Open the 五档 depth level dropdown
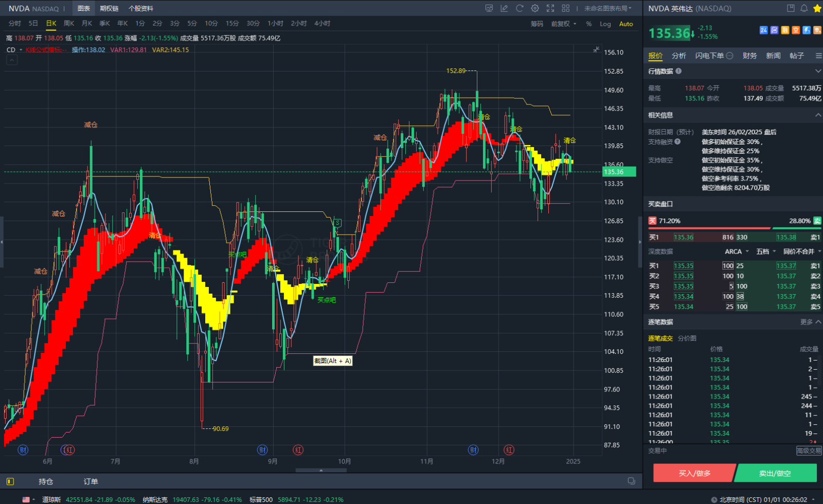 point(766,251)
